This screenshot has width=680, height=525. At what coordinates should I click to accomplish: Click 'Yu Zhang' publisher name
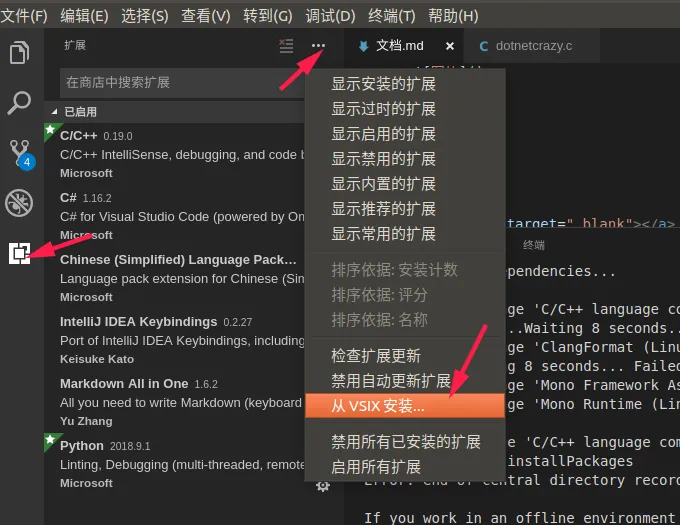[x=86, y=421]
